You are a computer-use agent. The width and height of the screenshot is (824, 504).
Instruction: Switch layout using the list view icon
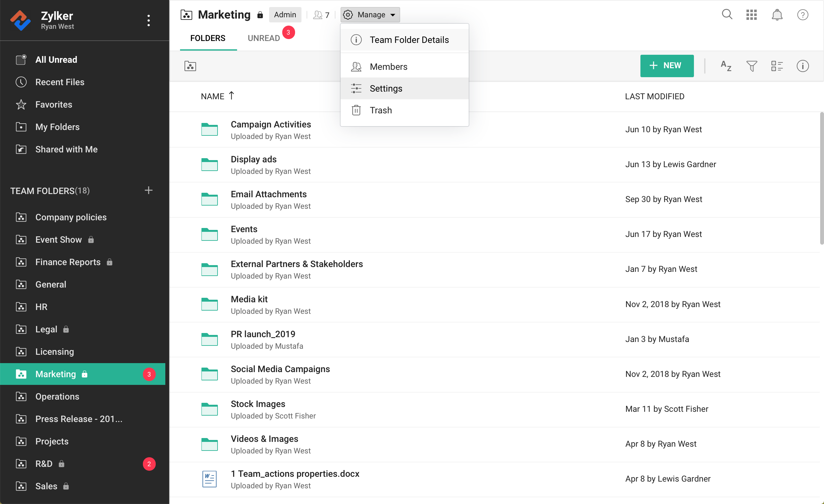[777, 66]
